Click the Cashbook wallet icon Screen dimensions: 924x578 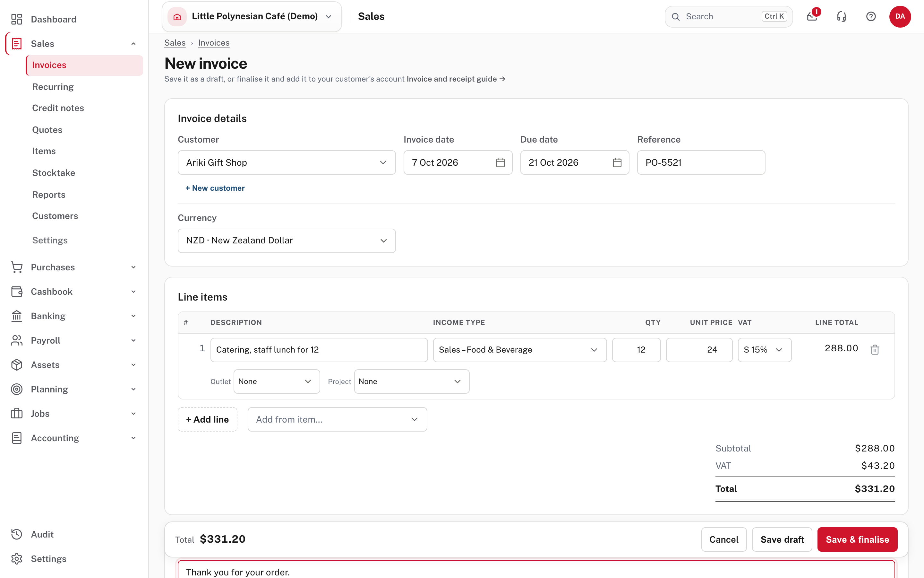tap(17, 292)
